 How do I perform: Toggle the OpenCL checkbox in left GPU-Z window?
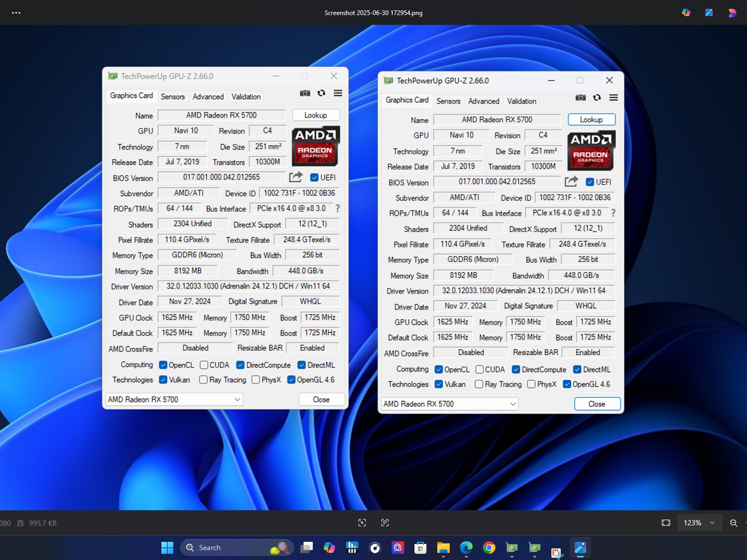(163, 365)
